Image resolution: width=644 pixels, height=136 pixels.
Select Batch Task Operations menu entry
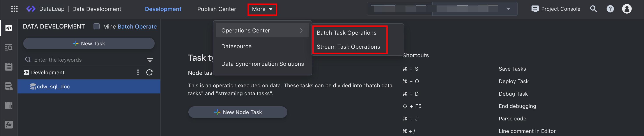[x=346, y=33]
